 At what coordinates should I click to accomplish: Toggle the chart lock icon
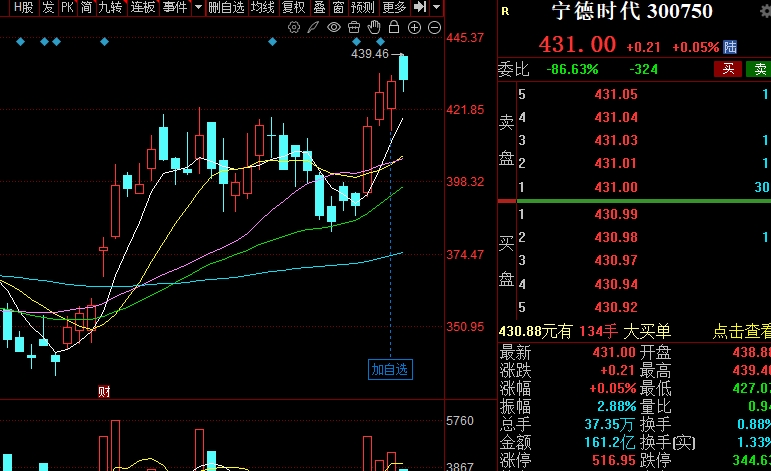click(394, 27)
